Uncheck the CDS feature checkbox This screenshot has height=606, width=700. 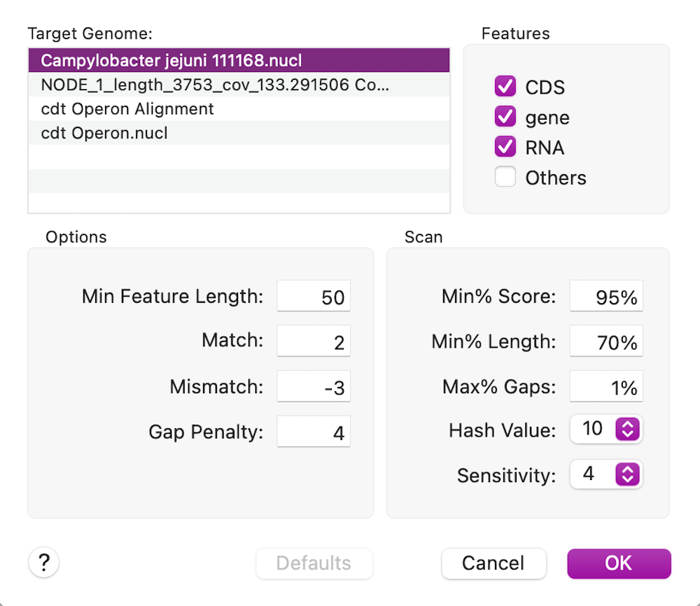505,87
